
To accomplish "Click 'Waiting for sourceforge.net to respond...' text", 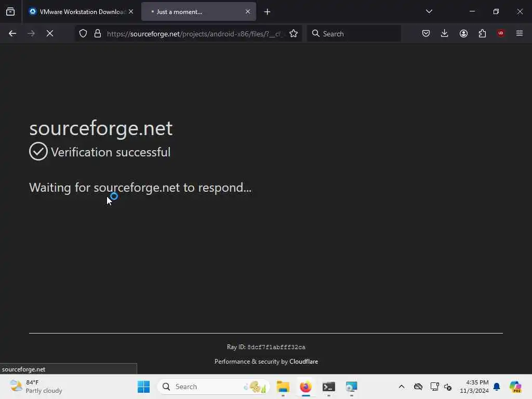I will point(140,188).
